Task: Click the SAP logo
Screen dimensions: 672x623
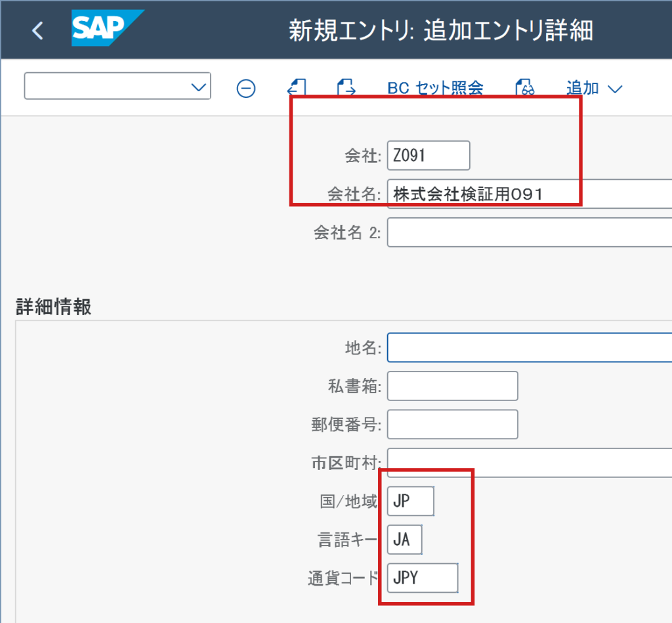Action: pyautogui.click(x=108, y=28)
